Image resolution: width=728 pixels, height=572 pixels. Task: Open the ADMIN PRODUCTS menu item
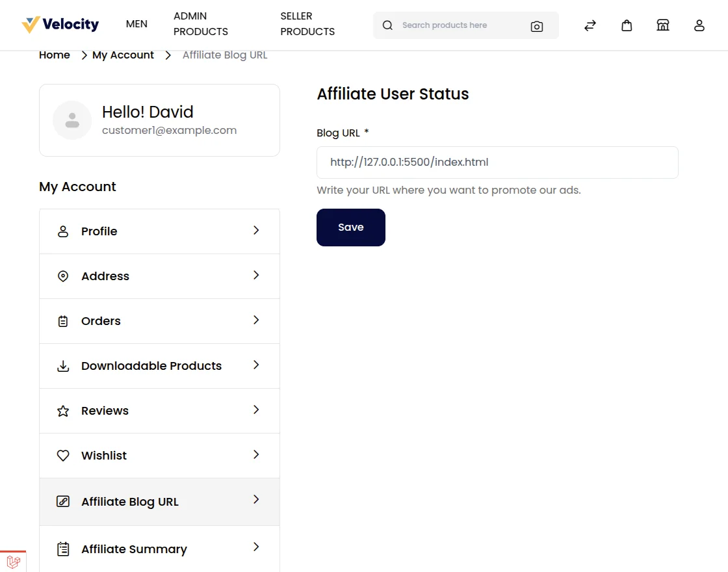pyautogui.click(x=201, y=24)
